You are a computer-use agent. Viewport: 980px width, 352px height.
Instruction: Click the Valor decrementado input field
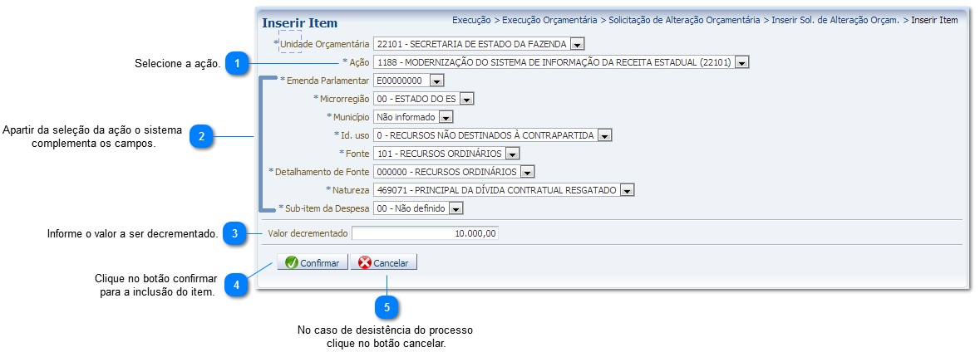pos(425,234)
